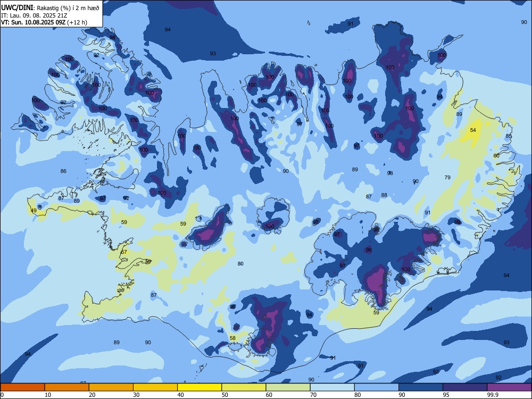Click the 'IT: Lau. 09. 08. 2025 21Z' line
This screenshot has width=532, height=399.
[x=33, y=15]
